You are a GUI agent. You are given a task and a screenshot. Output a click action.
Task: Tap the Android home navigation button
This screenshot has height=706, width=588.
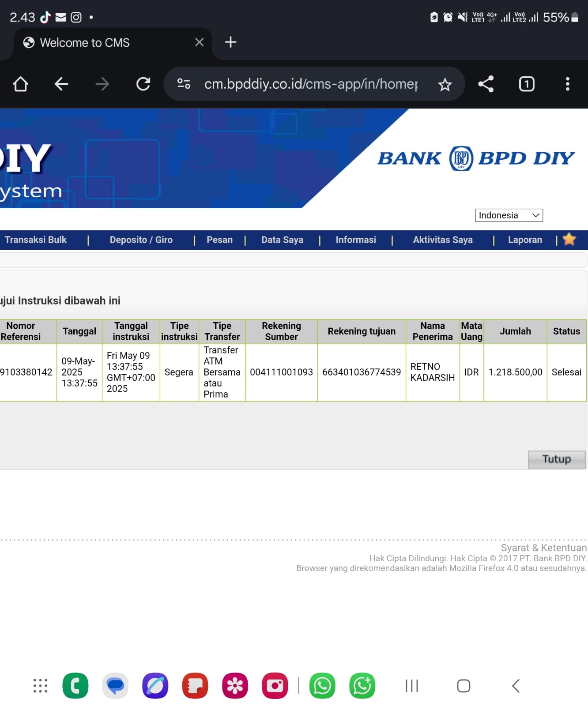pyautogui.click(x=464, y=686)
